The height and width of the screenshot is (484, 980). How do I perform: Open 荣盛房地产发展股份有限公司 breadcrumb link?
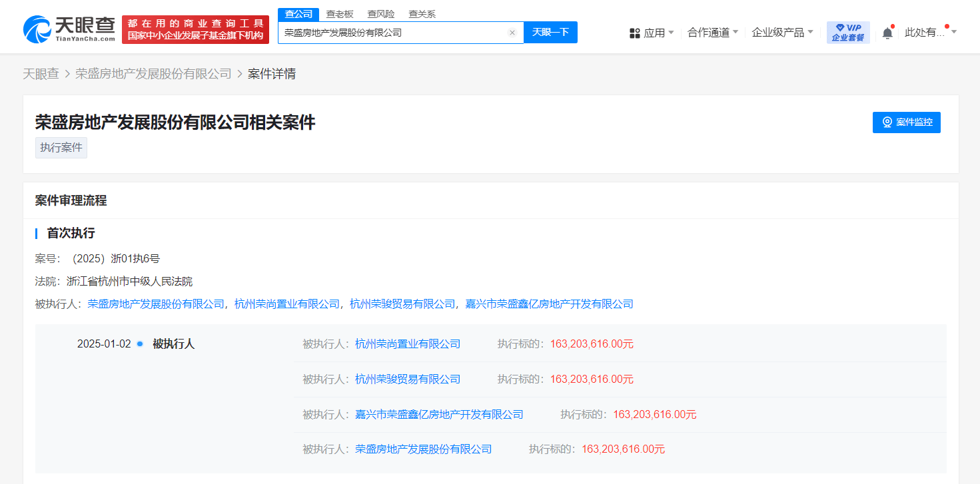(153, 74)
